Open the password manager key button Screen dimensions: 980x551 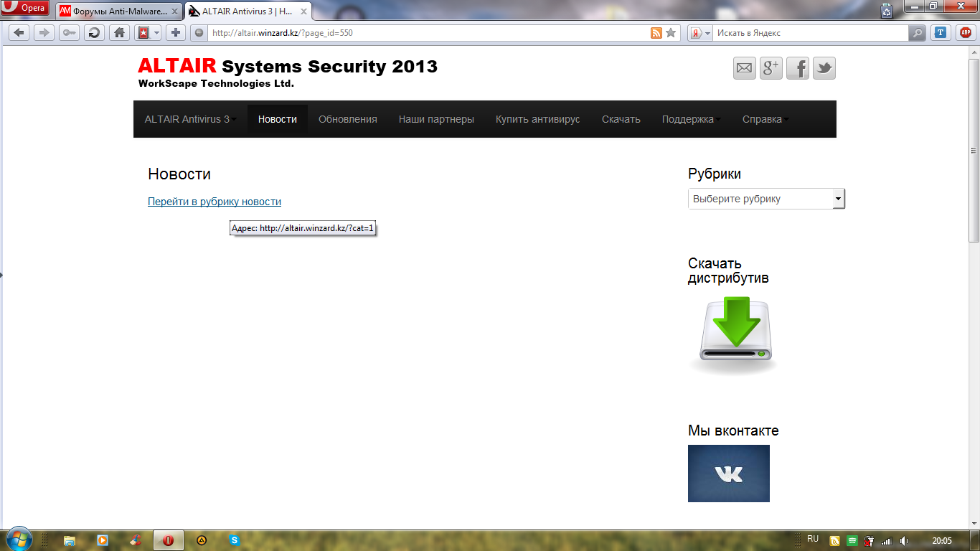tap(69, 33)
